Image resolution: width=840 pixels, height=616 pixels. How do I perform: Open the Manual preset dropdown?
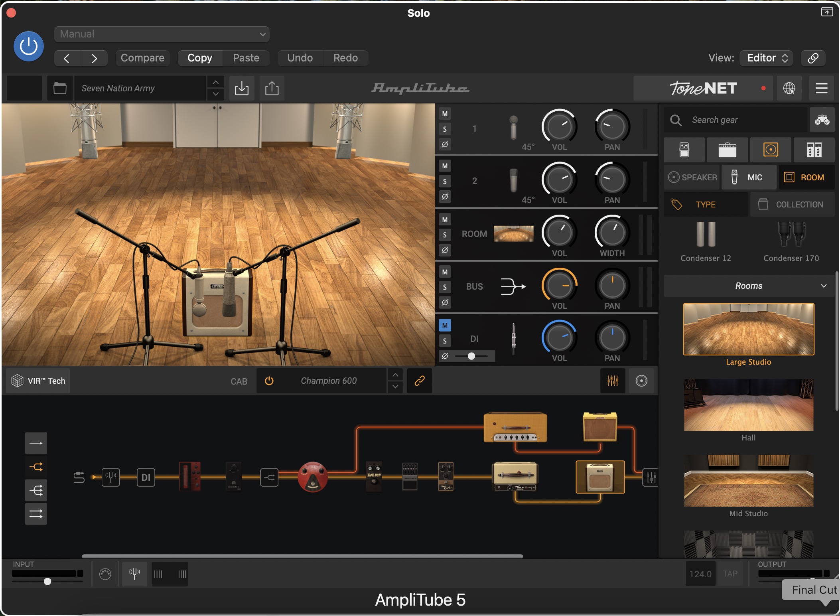162,34
